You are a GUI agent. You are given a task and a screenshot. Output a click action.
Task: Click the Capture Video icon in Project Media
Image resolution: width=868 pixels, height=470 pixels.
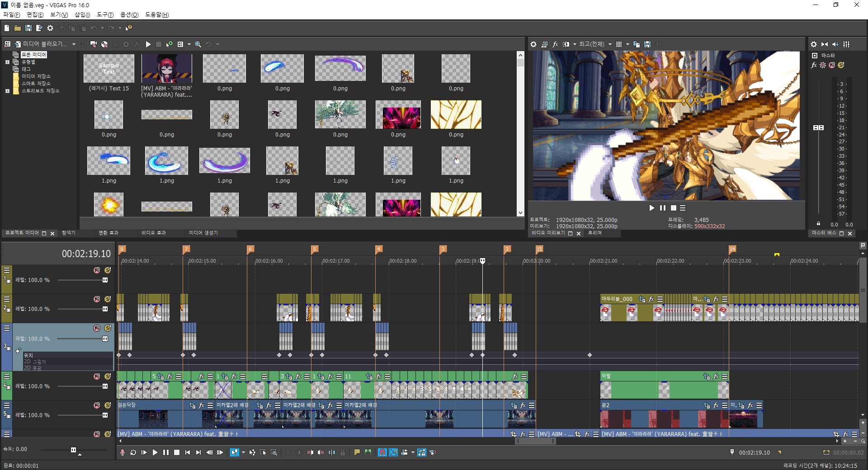click(94, 44)
